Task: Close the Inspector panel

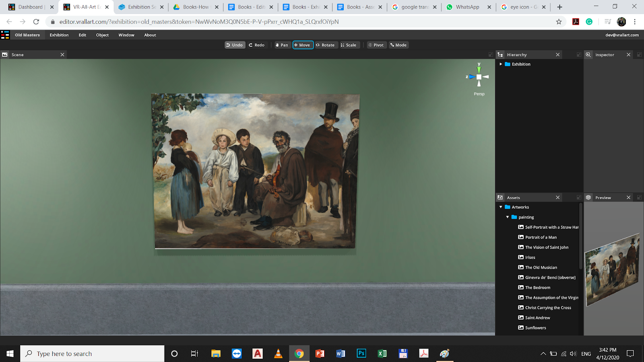Action: click(629, 55)
